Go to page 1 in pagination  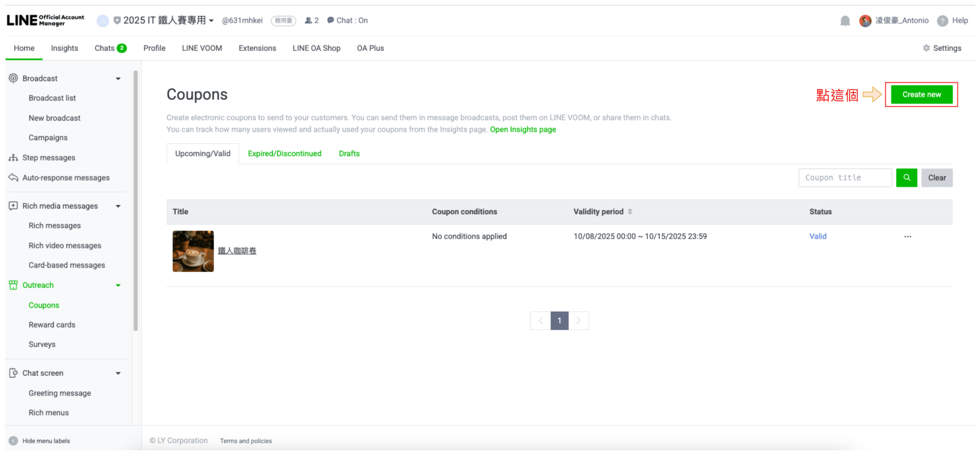[559, 321]
